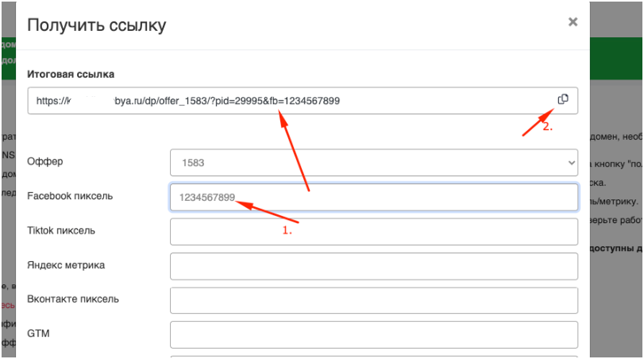This screenshot has height=359, width=644.
Task: Click the Оффер label text
Action: tap(45, 161)
